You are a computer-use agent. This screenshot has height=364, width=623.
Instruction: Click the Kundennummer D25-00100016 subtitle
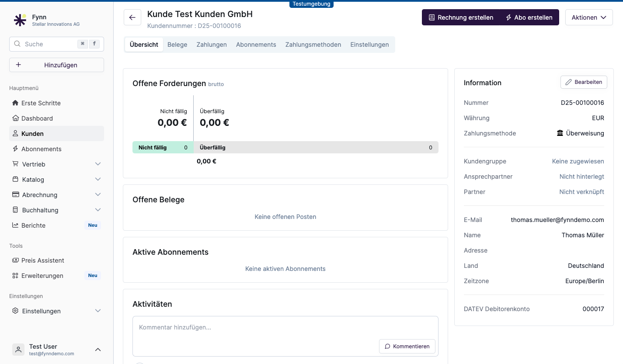point(194,26)
